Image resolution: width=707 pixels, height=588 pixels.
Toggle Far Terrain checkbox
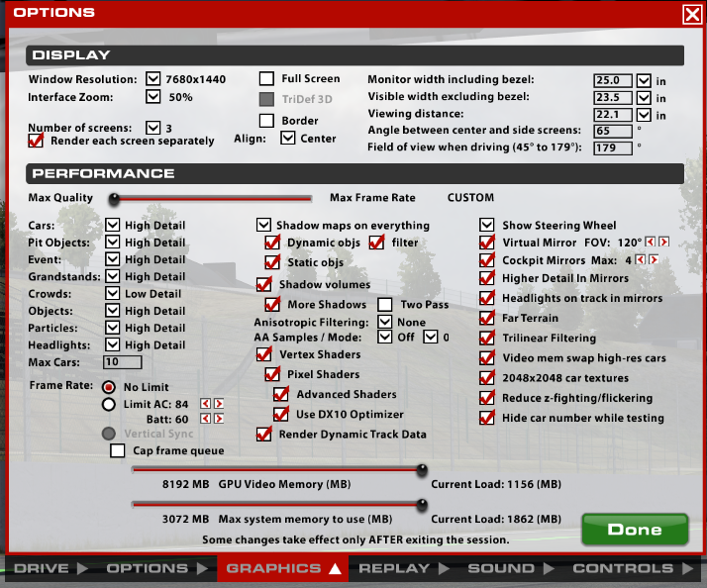pyautogui.click(x=487, y=318)
